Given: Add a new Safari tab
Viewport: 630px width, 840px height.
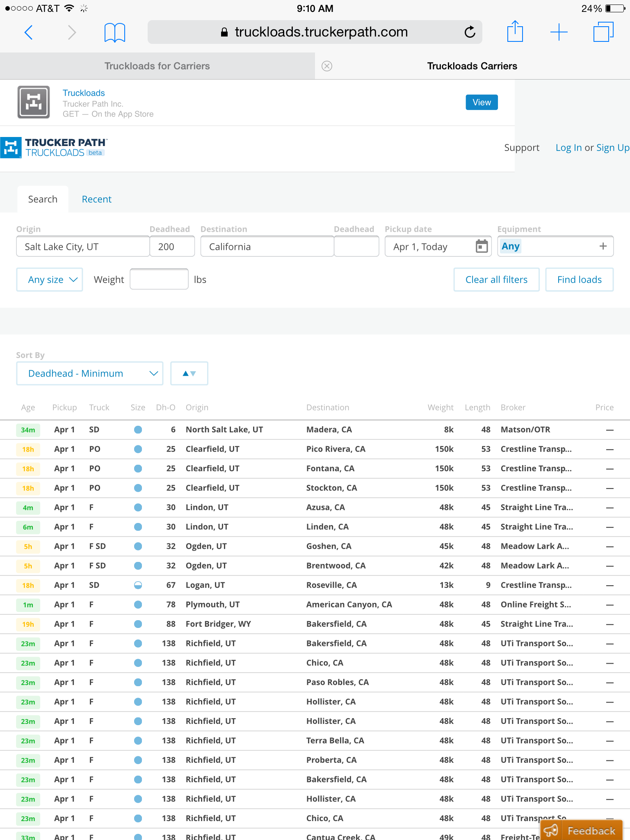Looking at the screenshot, I should point(559,32).
